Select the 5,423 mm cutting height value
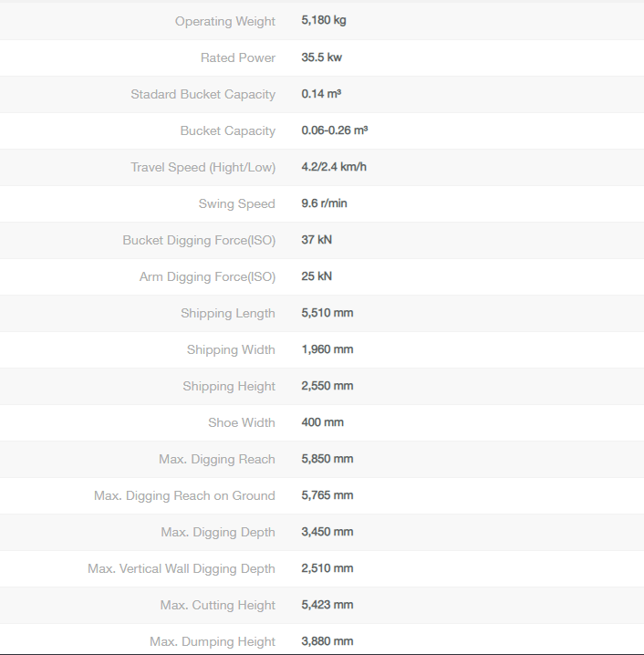 pos(327,605)
